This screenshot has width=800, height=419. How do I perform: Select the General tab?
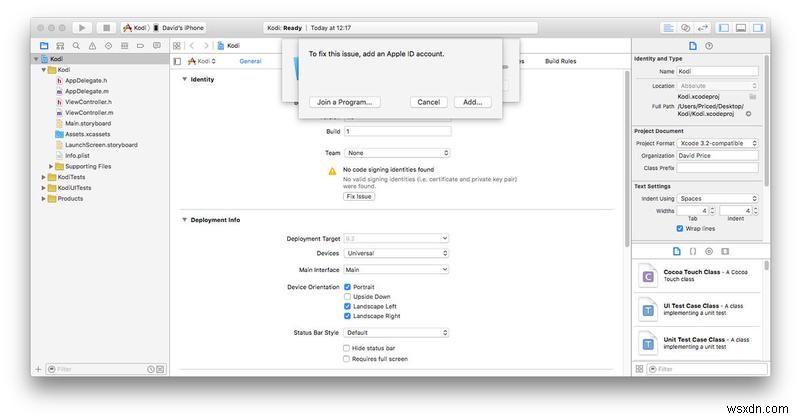(250, 61)
